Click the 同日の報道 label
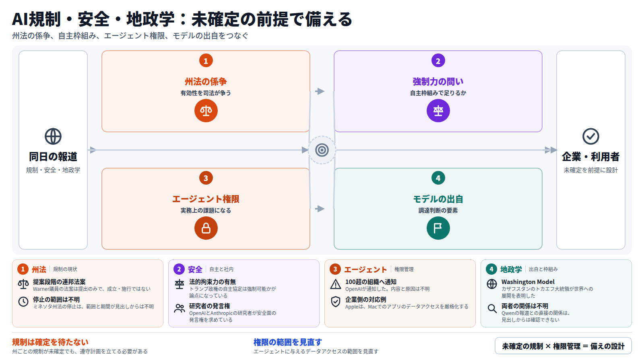 [x=53, y=156]
